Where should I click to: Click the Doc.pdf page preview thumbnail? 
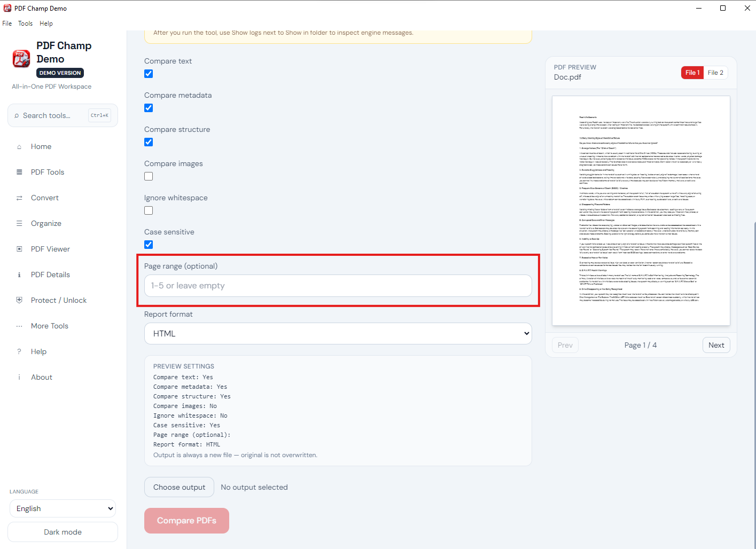[x=641, y=211]
